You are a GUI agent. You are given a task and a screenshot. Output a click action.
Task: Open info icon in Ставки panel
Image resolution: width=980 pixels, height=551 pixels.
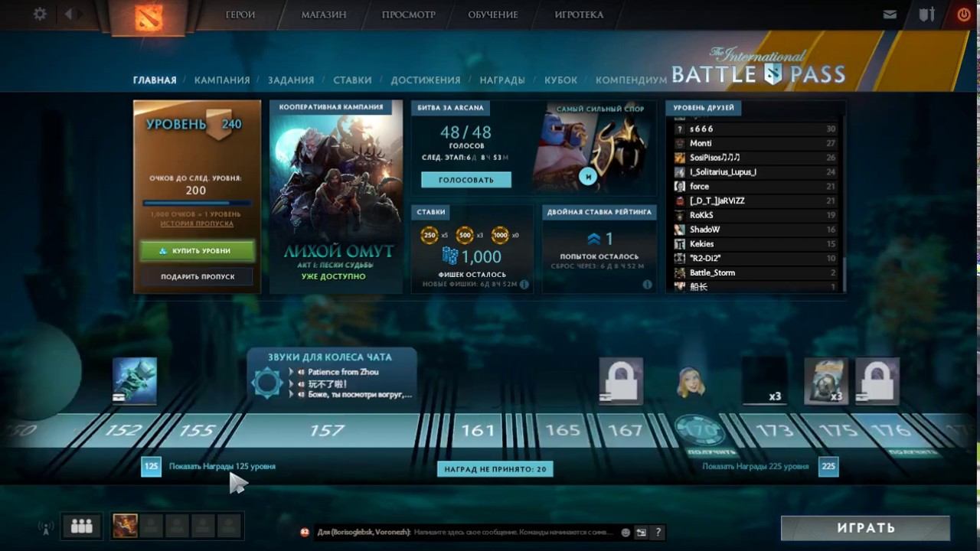click(x=524, y=284)
